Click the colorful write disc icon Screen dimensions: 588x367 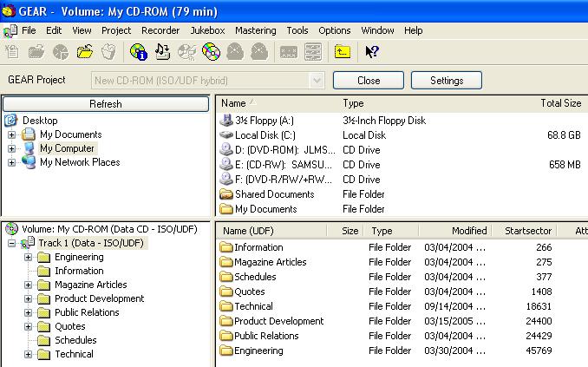(211, 51)
